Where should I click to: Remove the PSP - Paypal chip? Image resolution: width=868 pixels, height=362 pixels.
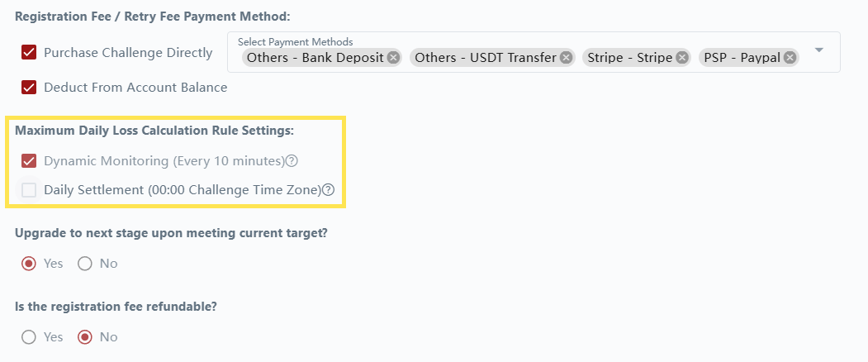coord(790,58)
